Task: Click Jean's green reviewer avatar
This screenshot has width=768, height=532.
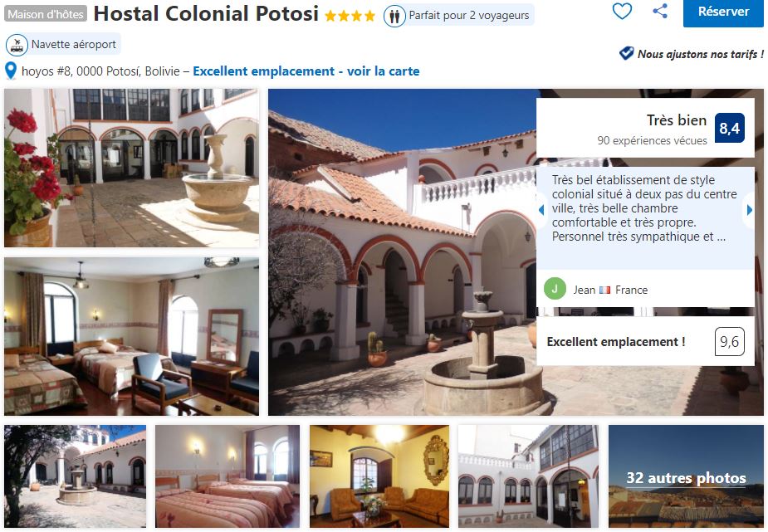Action: (555, 289)
